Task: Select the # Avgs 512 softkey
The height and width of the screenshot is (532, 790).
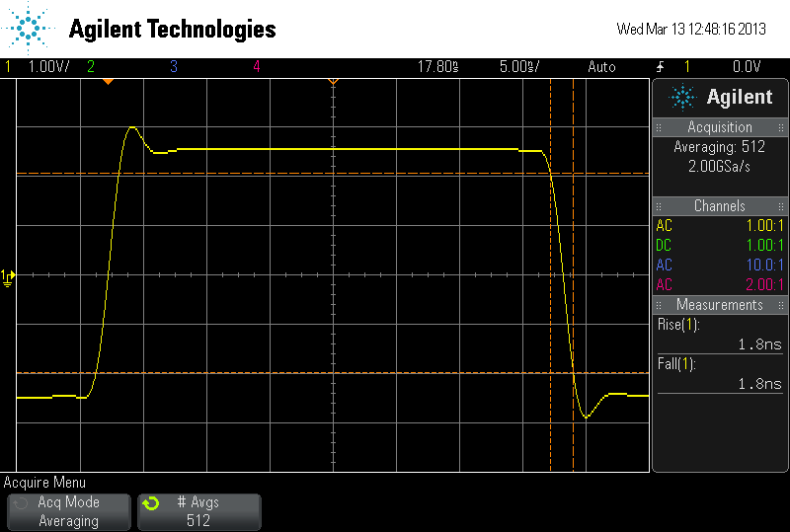Action: tap(199, 512)
